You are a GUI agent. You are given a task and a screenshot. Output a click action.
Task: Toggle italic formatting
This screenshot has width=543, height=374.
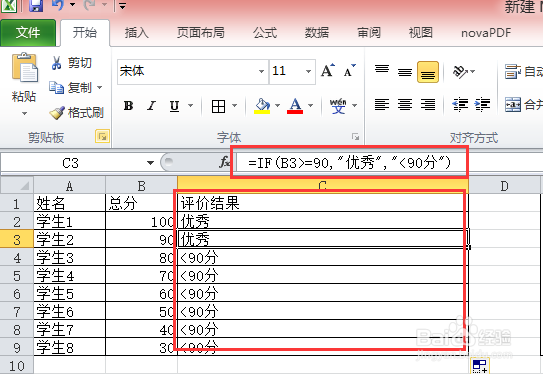[151, 106]
